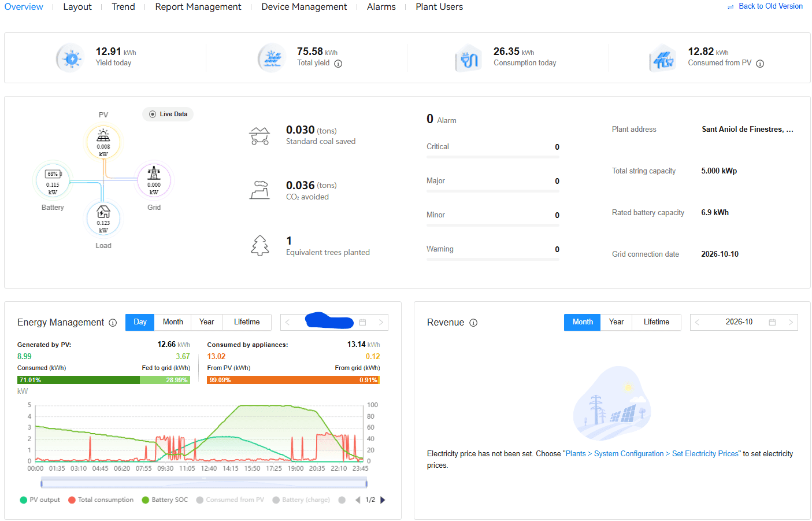Select the PV node in flow diagram
Image resolution: width=812 pixels, height=521 pixels.
[x=103, y=142]
